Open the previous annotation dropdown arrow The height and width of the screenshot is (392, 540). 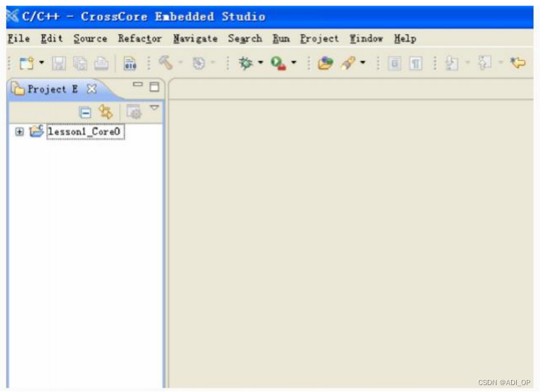(x=501, y=62)
